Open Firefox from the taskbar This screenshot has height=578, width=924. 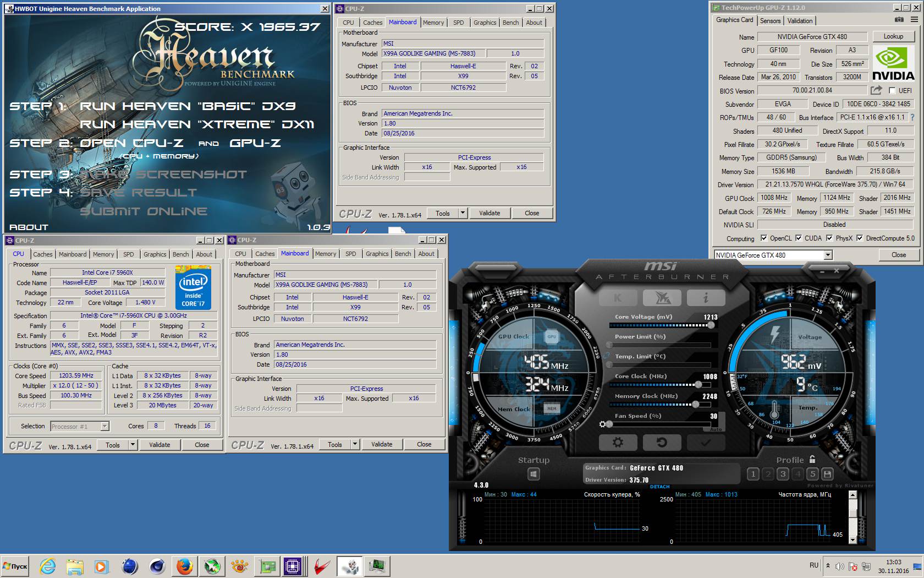click(185, 566)
